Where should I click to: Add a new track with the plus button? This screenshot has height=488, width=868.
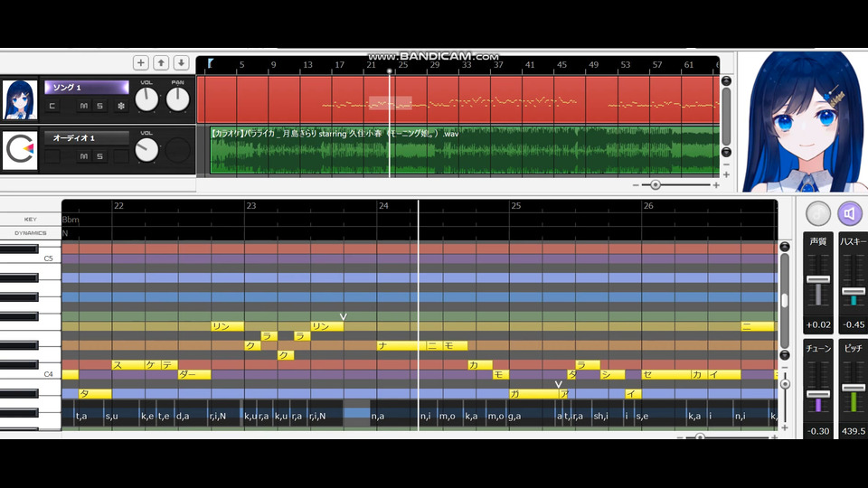pos(141,63)
